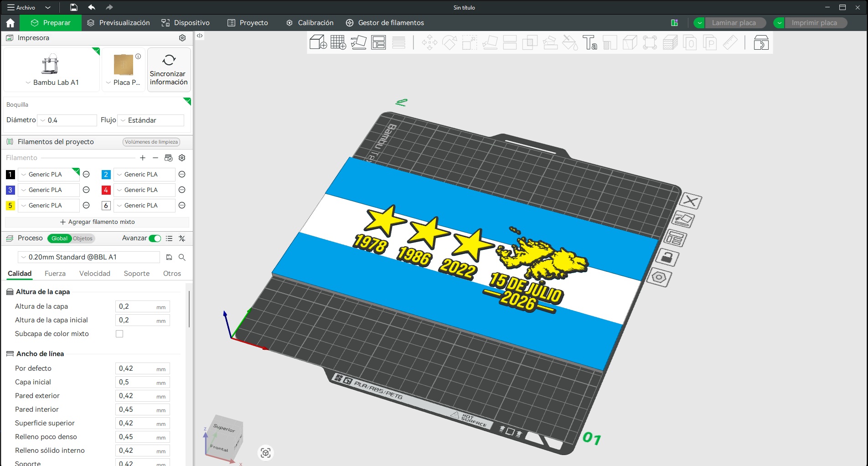Click the plus icon to add a filament
The width and height of the screenshot is (868, 466).
[x=143, y=158]
